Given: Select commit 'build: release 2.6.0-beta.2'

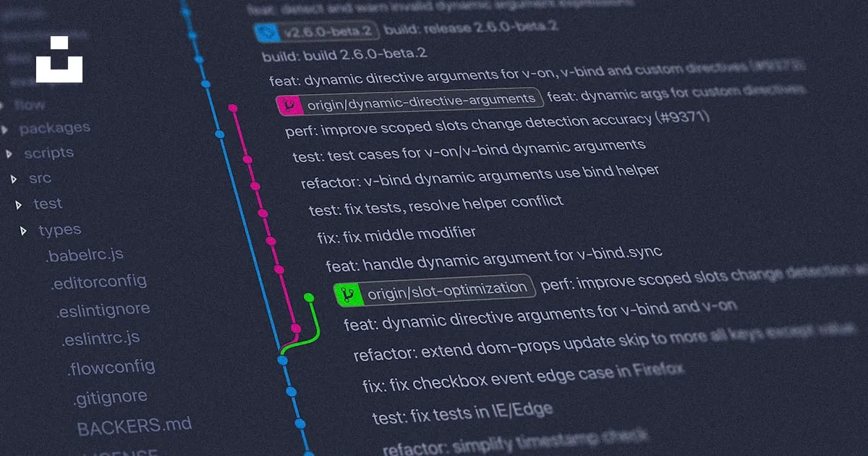Looking at the screenshot, I should (x=471, y=29).
